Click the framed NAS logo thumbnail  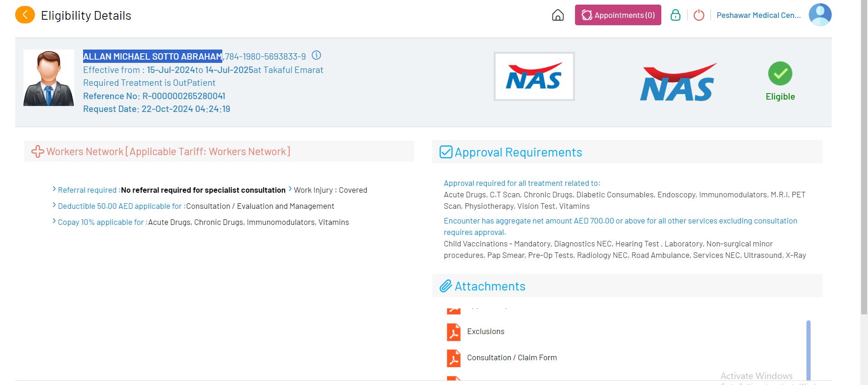pos(534,76)
